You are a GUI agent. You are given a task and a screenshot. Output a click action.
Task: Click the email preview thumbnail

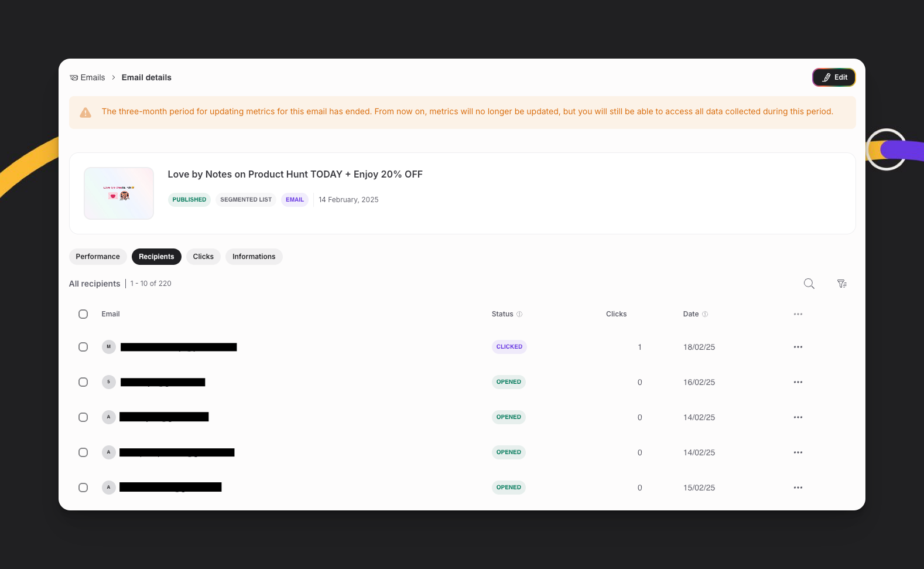pyautogui.click(x=119, y=193)
